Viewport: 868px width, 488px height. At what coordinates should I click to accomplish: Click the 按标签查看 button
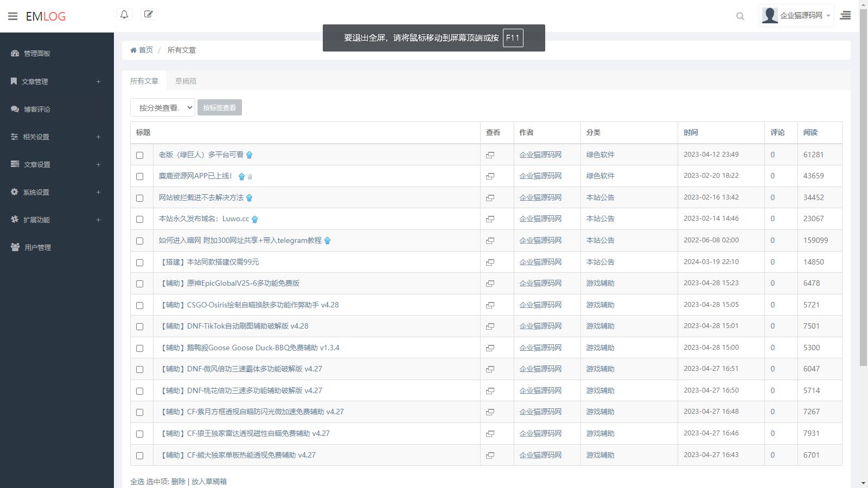pyautogui.click(x=220, y=107)
